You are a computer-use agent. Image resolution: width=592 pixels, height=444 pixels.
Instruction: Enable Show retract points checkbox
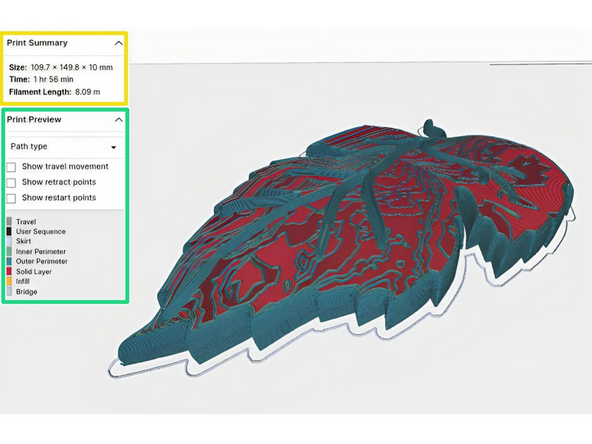pos(11,183)
